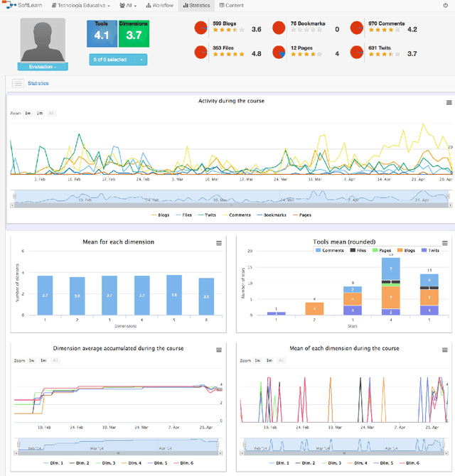Click the power icon in top navbar
This screenshot has height=476, width=455.
pyautogui.click(x=445, y=5)
